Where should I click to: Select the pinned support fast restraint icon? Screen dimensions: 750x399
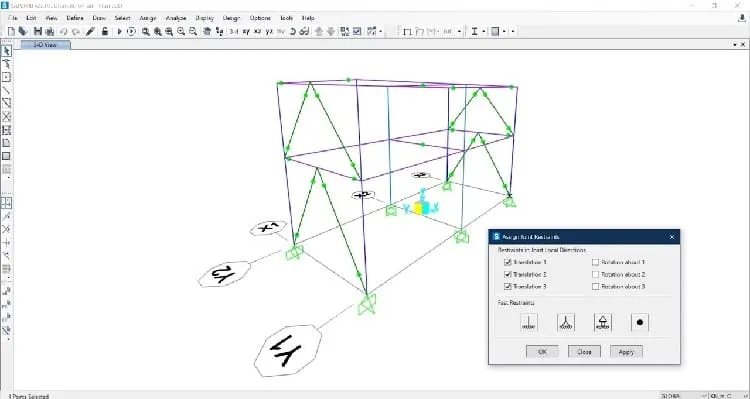(566, 322)
